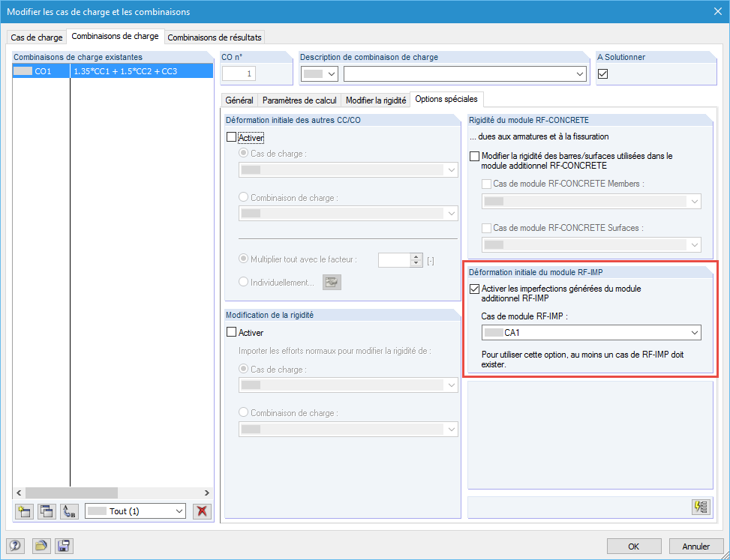Open Cas de charge dropdown in Déformation initiale
This screenshot has height=560, width=730.
click(x=348, y=169)
